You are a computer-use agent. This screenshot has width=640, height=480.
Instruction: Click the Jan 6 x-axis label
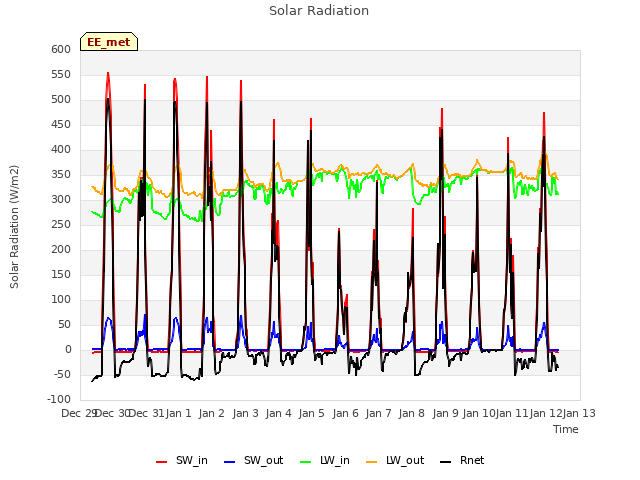click(346, 413)
